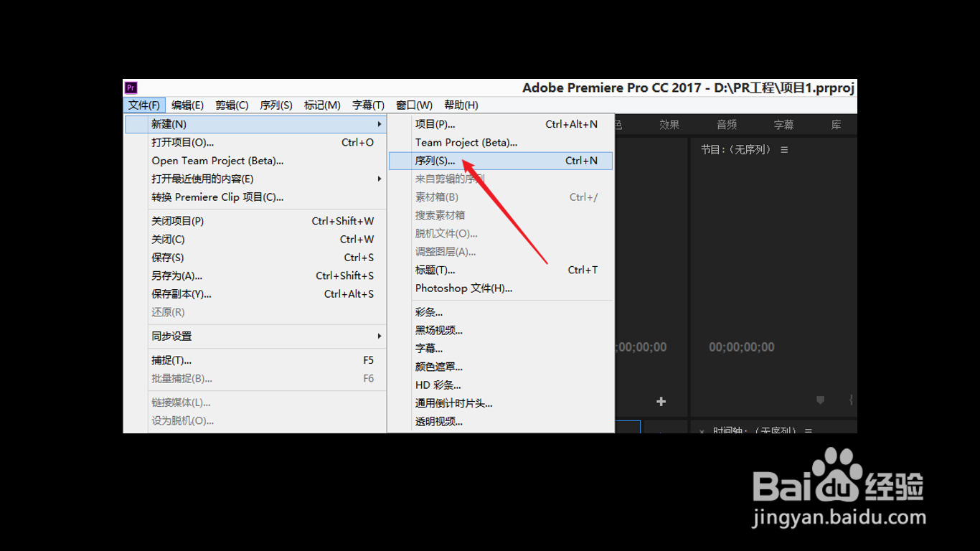Open the 序列(S) menu in the menu bar
The height and width of the screenshot is (551, 980).
tap(276, 105)
